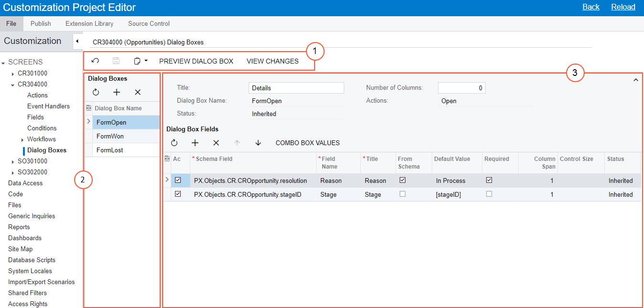Remove a dialog box field using the X icon
Viewport: 644px width, 308px height.
click(x=216, y=143)
